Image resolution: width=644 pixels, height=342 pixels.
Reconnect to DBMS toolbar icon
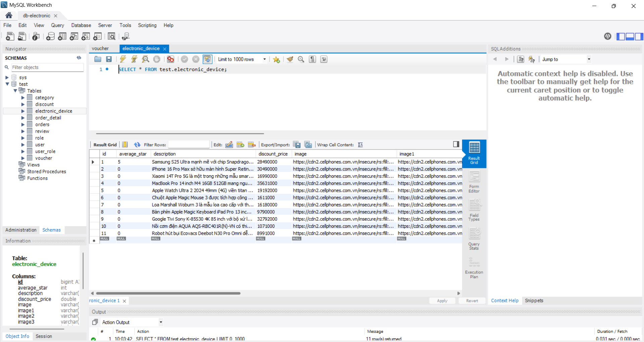(126, 36)
